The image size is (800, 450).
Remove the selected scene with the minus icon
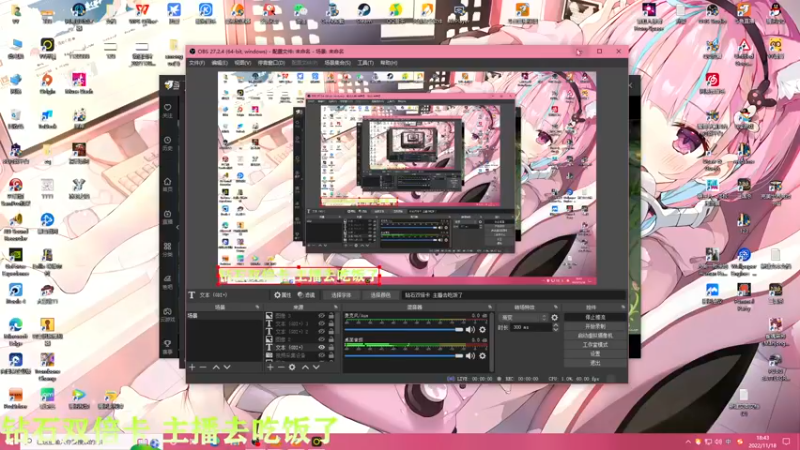203,367
